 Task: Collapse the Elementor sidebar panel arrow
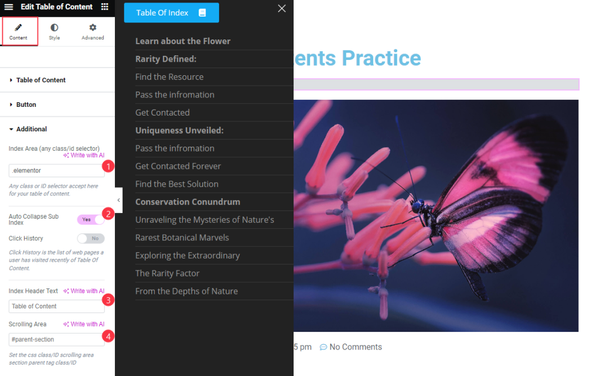pyautogui.click(x=119, y=200)
